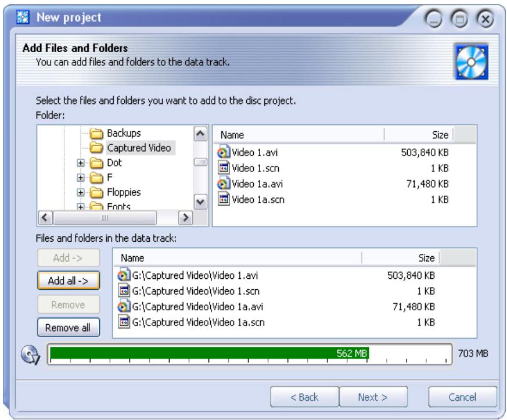The image size is (507, 420).
Task: Click icon of G:\Captured Video\Video 1.avi
Action: 124,275
